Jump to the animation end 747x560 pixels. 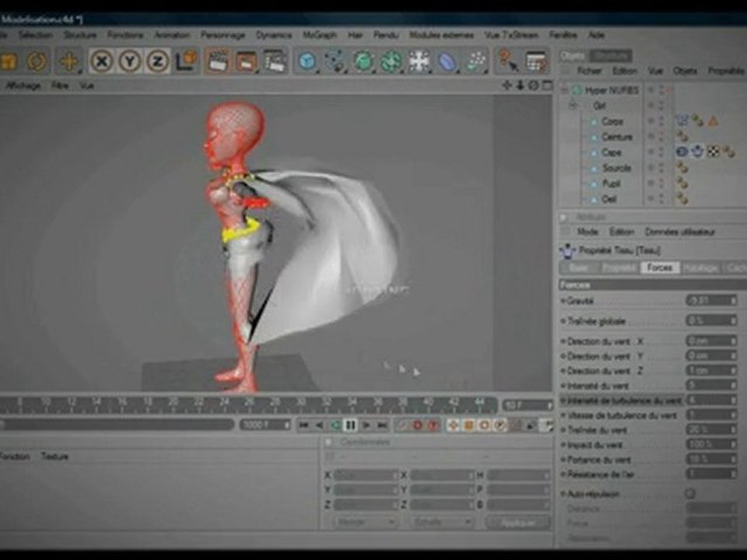pyautogui.click(x=382, y=425)
